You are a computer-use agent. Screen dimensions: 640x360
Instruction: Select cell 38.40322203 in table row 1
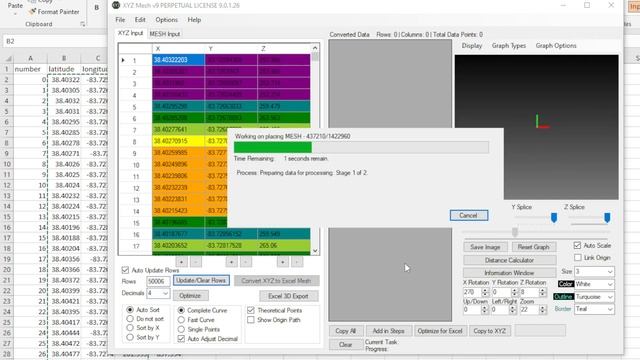point(179,60)
